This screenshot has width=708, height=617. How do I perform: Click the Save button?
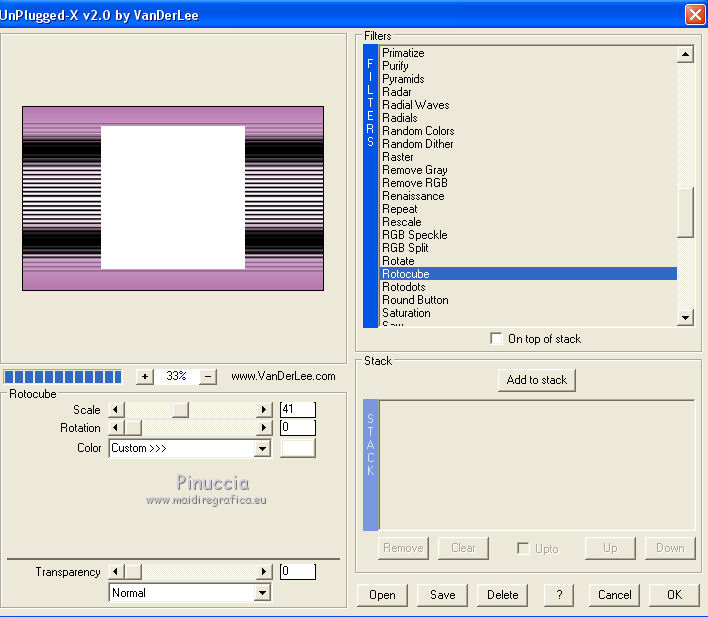(442, 595)
